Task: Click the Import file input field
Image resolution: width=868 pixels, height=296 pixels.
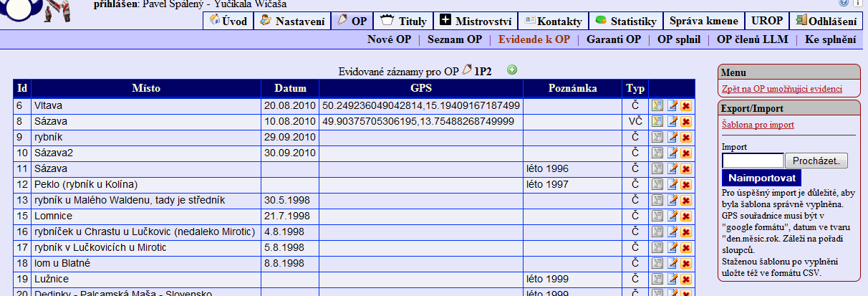Action: [x=753, y=161]
